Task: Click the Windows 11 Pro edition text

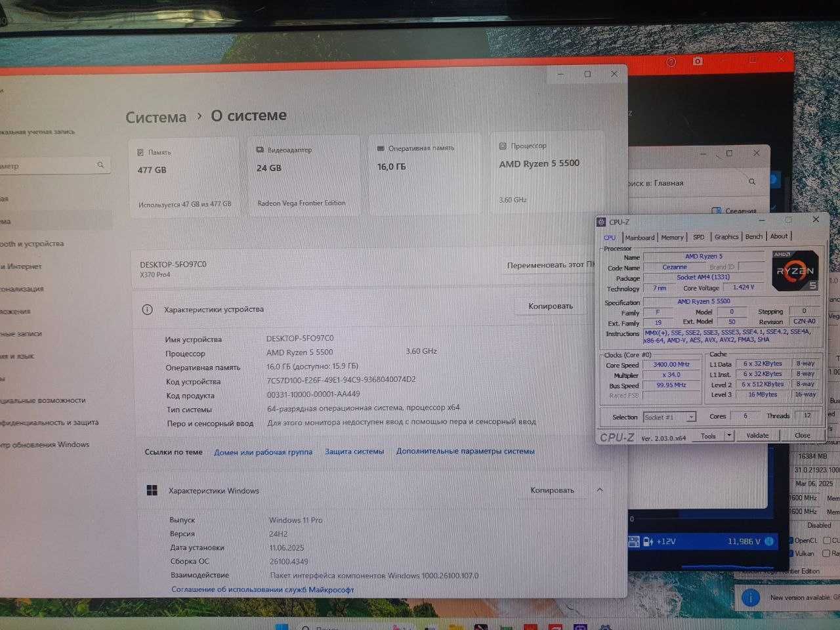Action: (x=295, y=520)
